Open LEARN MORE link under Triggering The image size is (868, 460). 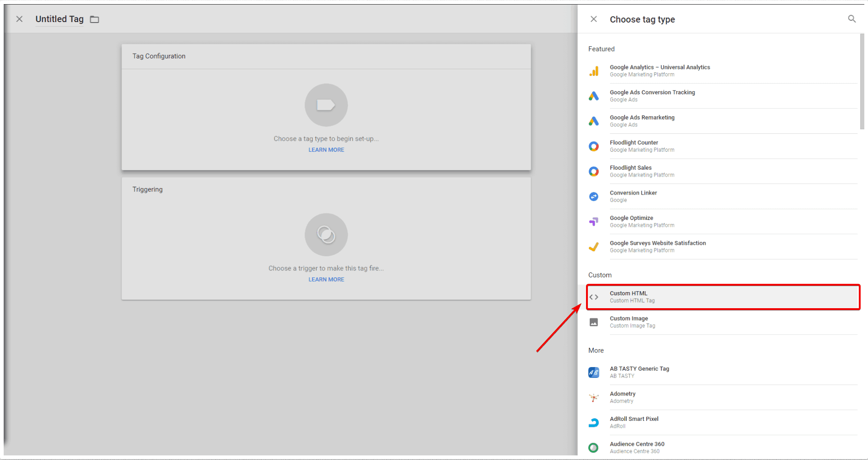326,280
